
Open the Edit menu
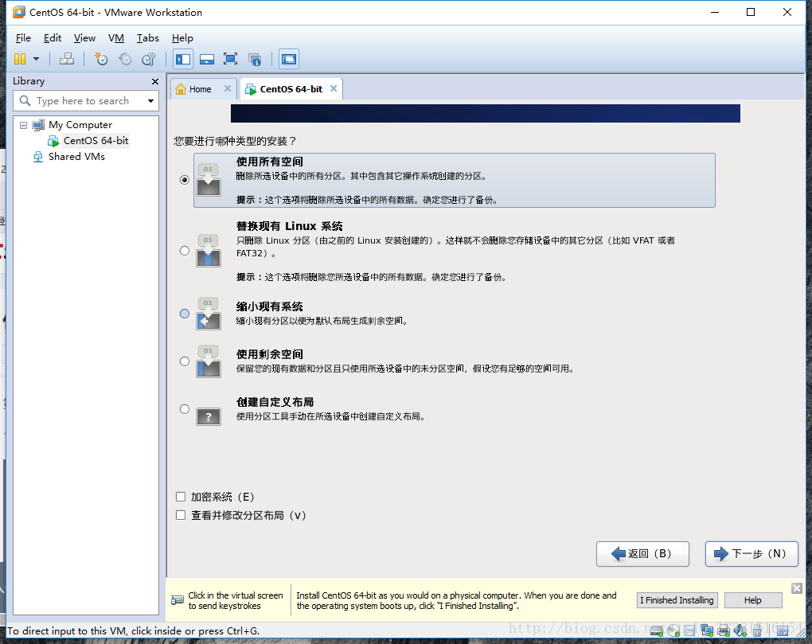tap(53, 37)
